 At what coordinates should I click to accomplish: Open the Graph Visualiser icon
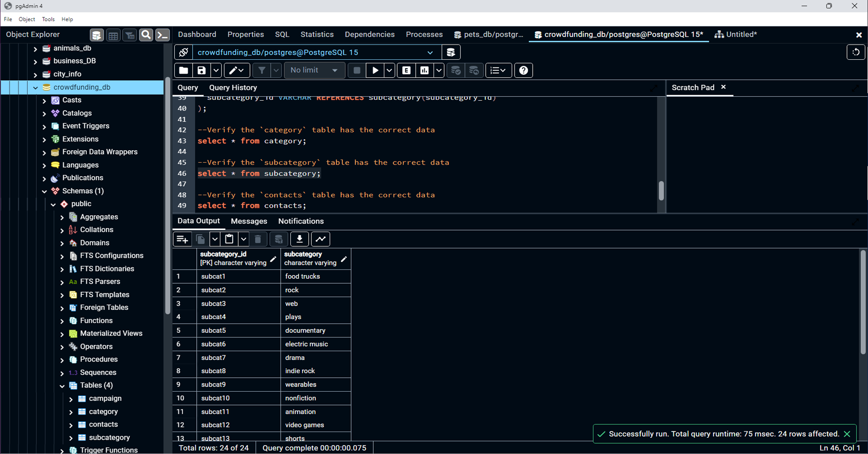(x=321, y=239)
